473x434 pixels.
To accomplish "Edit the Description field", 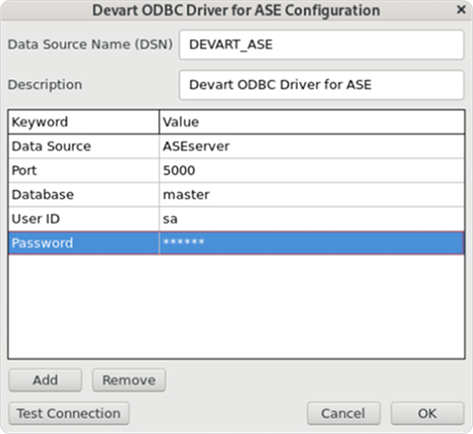I will pos(321,85).
